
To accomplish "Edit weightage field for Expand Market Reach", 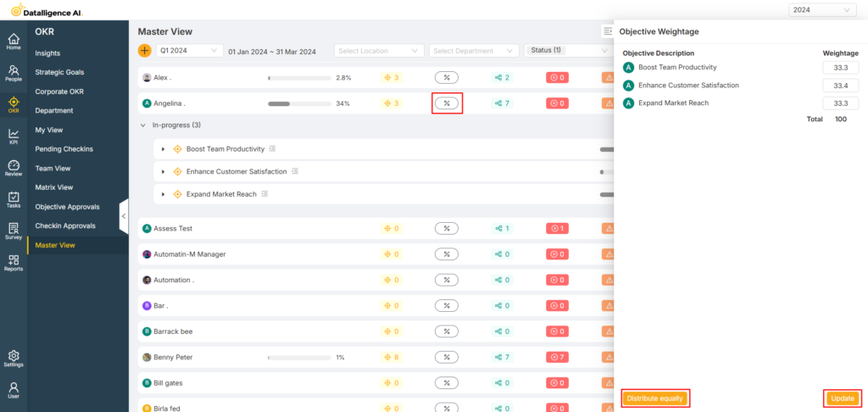I will [840, 103].
